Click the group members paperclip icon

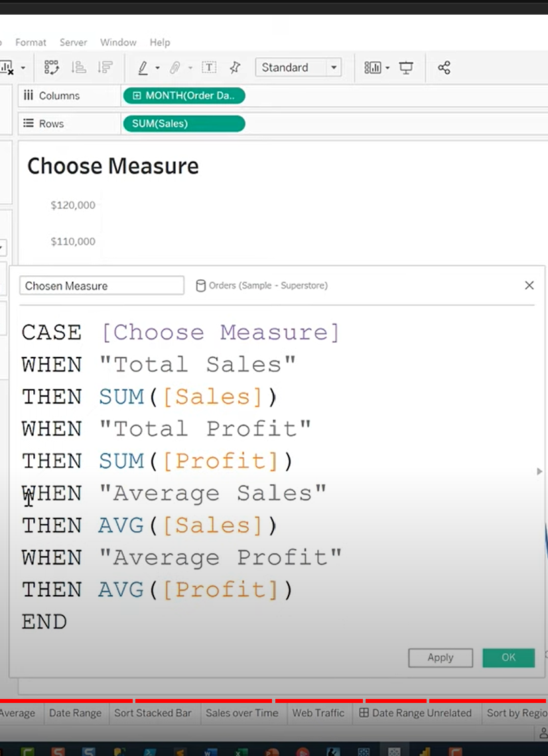175,67
